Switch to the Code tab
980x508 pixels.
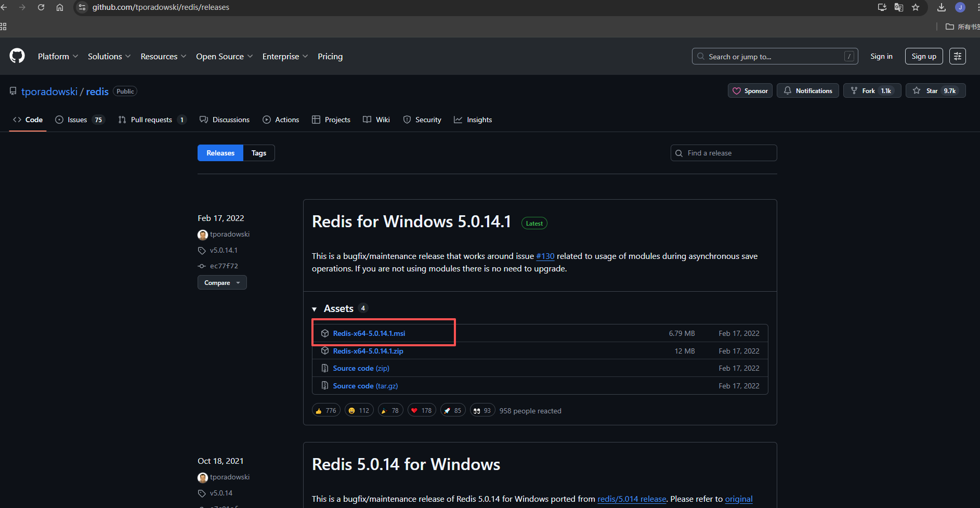28,120
